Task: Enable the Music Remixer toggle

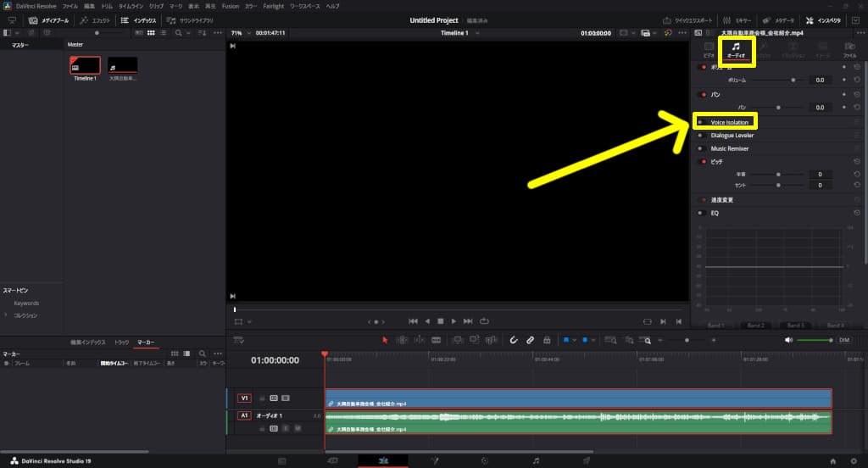Action: click(700, 149)
